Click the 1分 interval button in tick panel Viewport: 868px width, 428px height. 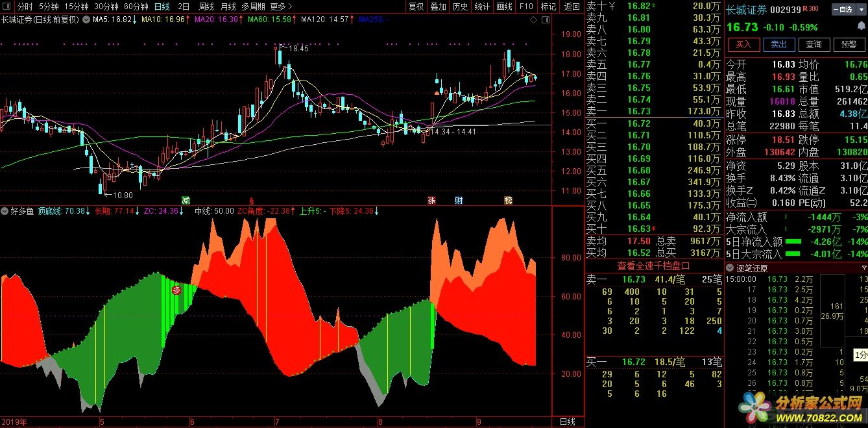[x=860, y=355]
